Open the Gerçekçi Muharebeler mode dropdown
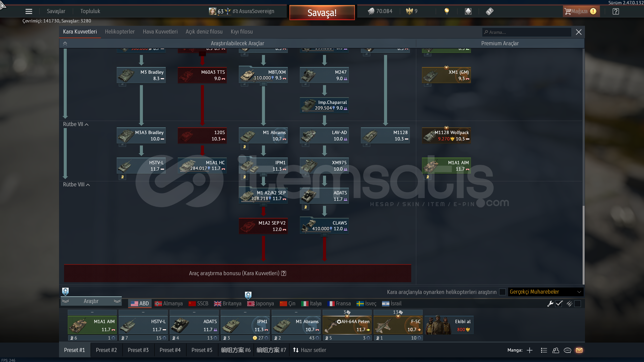Viewport: 644px width, 362px height. tap(545, 292)
